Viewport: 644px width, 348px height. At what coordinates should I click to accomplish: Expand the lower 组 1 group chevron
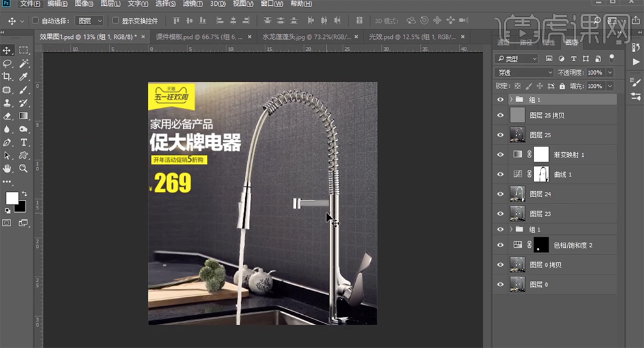[511, 229]
